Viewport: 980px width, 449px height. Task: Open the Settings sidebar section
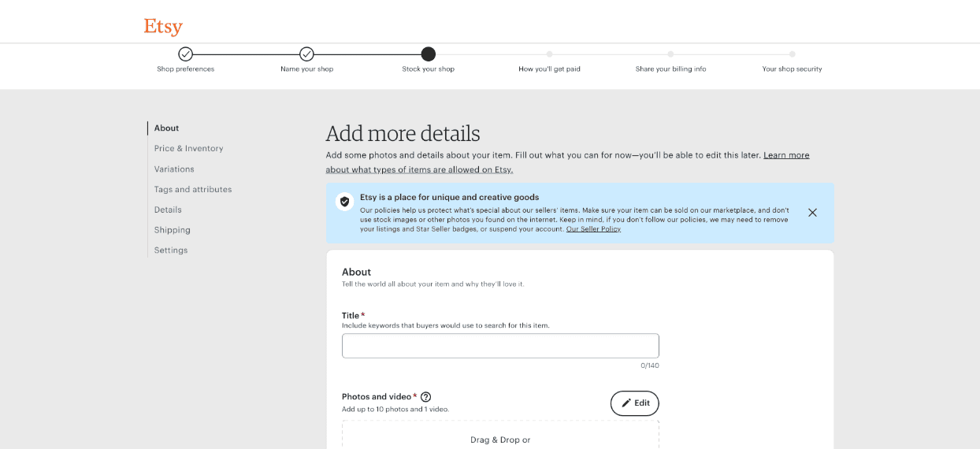(171, 250)
